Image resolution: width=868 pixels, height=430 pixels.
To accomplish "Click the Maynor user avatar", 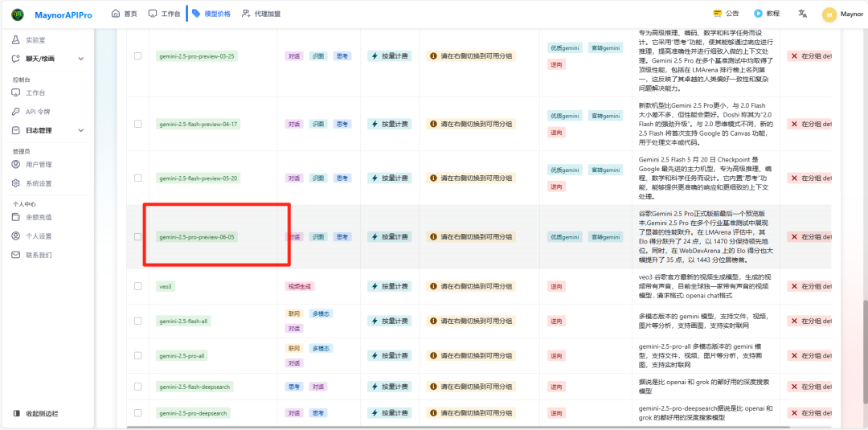I will 829,14.
